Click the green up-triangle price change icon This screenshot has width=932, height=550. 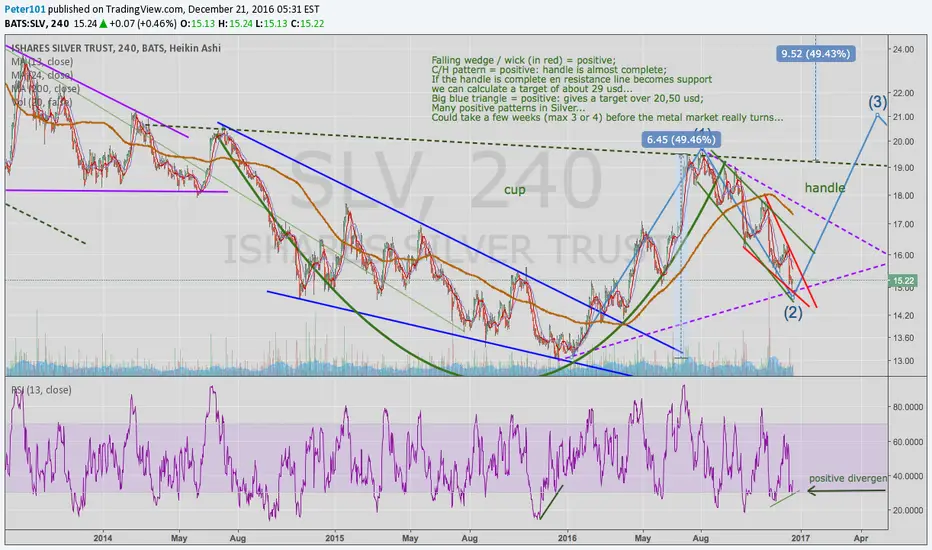pos(103,24)
